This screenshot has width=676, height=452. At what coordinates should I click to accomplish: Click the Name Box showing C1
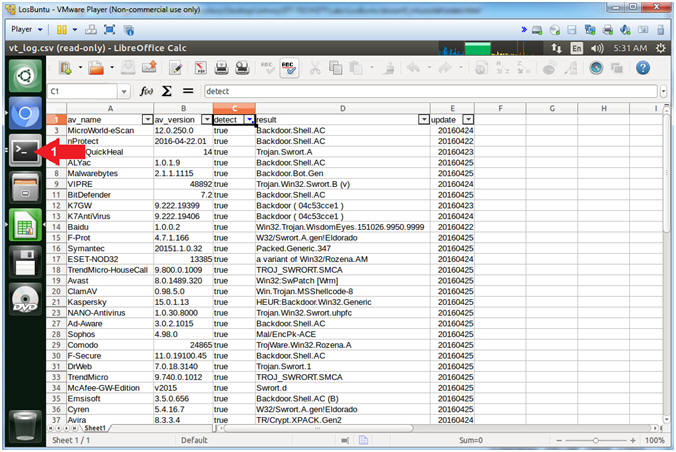(x=82, y=91)
